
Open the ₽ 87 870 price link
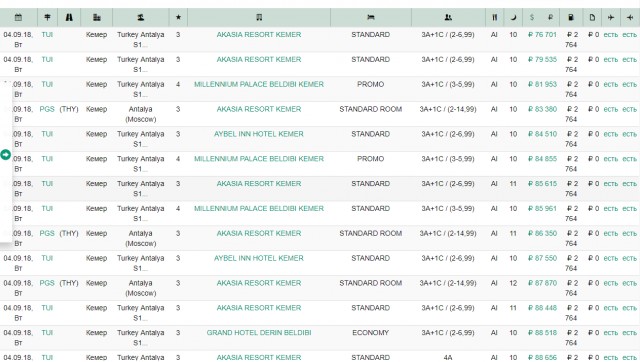pos(542,283)
